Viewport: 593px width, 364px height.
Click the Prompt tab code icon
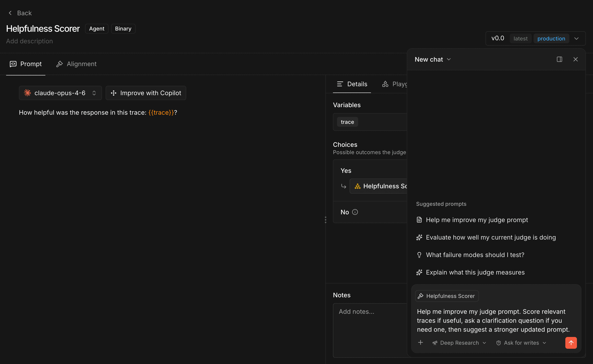pyautogui.click(x=13, y=64)
